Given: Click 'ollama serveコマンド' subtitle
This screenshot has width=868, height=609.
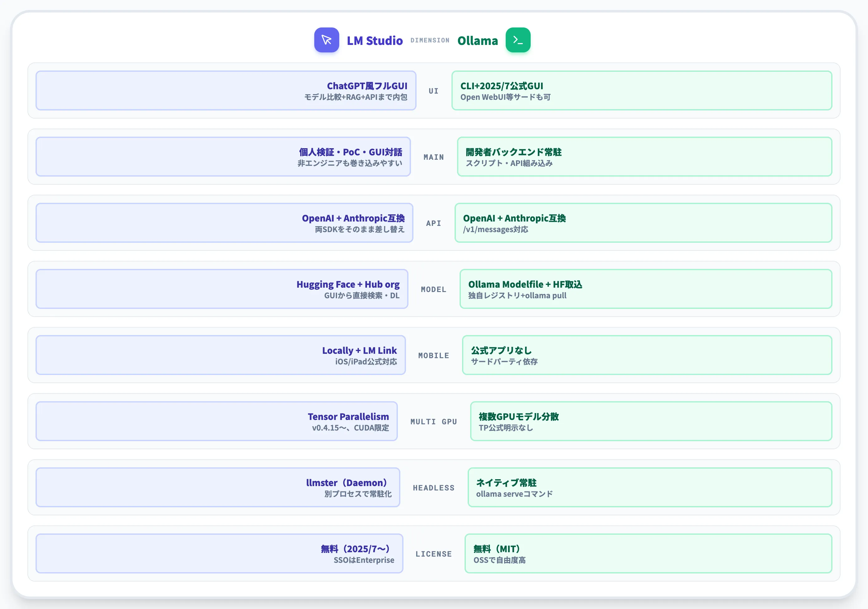Looking at the screenshot, I should pyautogui.click(x=514, y=495).
